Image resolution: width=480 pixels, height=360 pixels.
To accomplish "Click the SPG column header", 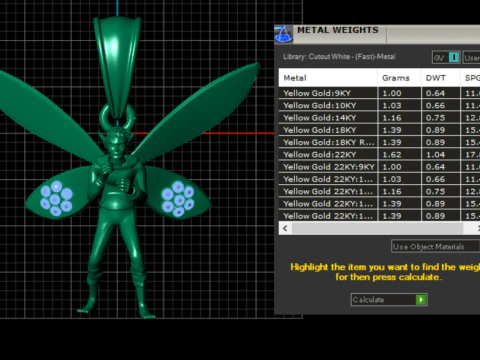I will point(471,78).
